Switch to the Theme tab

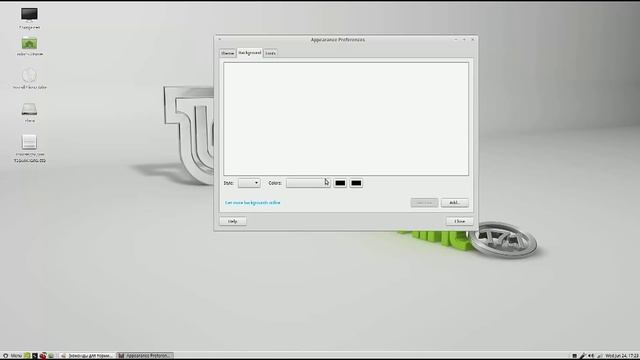[228, 53]
